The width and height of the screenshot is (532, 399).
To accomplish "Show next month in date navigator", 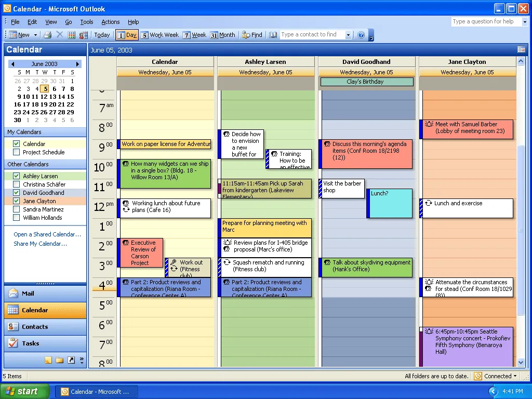I will (x=77, y=64).
